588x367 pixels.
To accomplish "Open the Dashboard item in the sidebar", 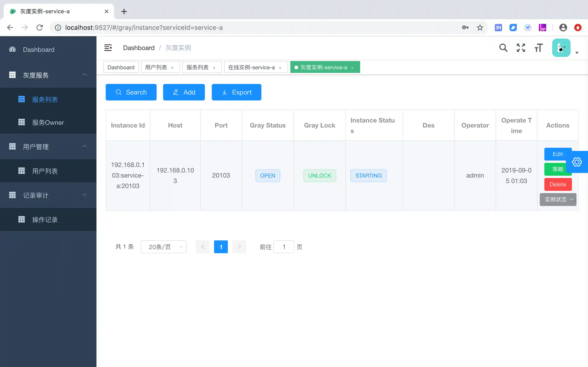I will pyautogui.click(x=39, y=50).
